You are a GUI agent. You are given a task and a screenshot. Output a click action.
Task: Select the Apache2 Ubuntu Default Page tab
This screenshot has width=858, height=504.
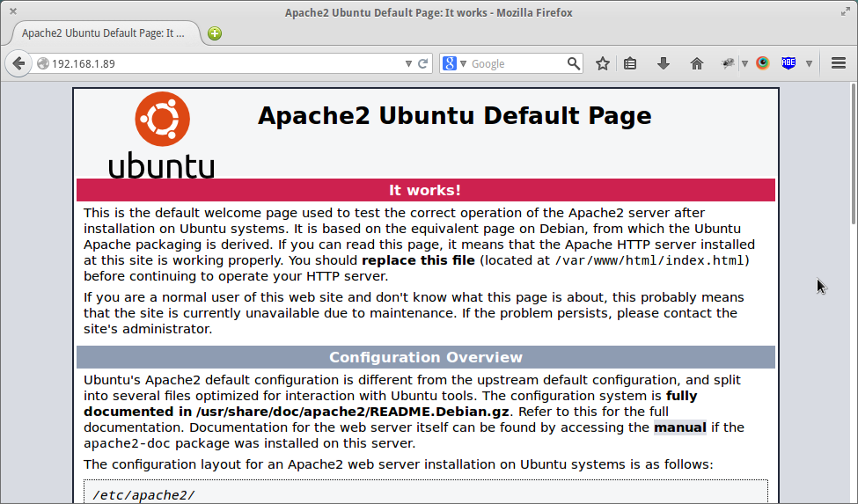click(x=103, y=33)
